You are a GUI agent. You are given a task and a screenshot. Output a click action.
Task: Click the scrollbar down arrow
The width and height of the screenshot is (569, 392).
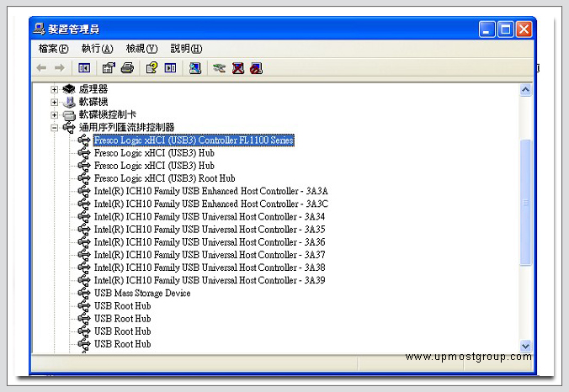pyautogui.click(x=525, y=347)
